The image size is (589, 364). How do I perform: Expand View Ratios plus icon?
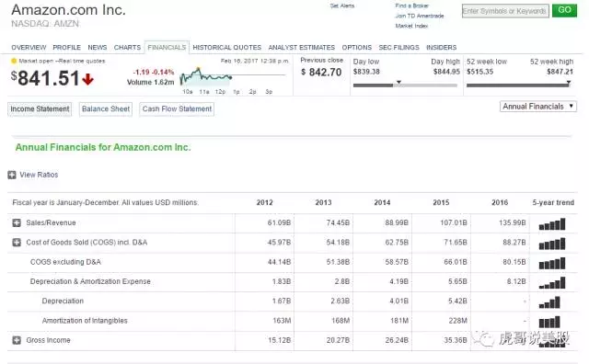pos(12,175)
